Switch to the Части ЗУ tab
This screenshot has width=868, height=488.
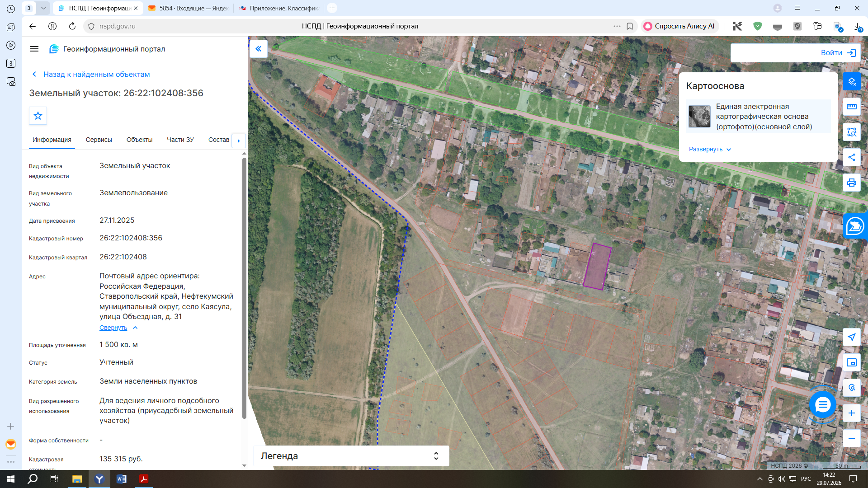click(180, 140)
